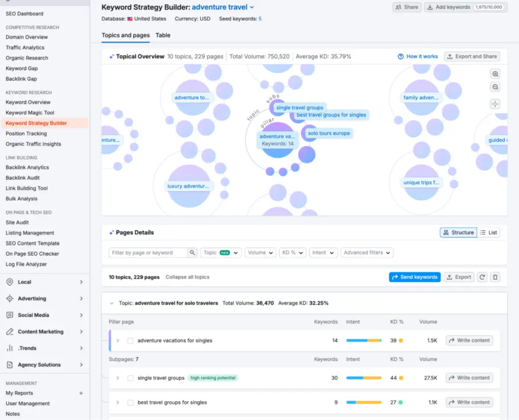The image size is (519, 420).
Task: Open the Advanced filters dropdown
Action: tap(366, 253)
